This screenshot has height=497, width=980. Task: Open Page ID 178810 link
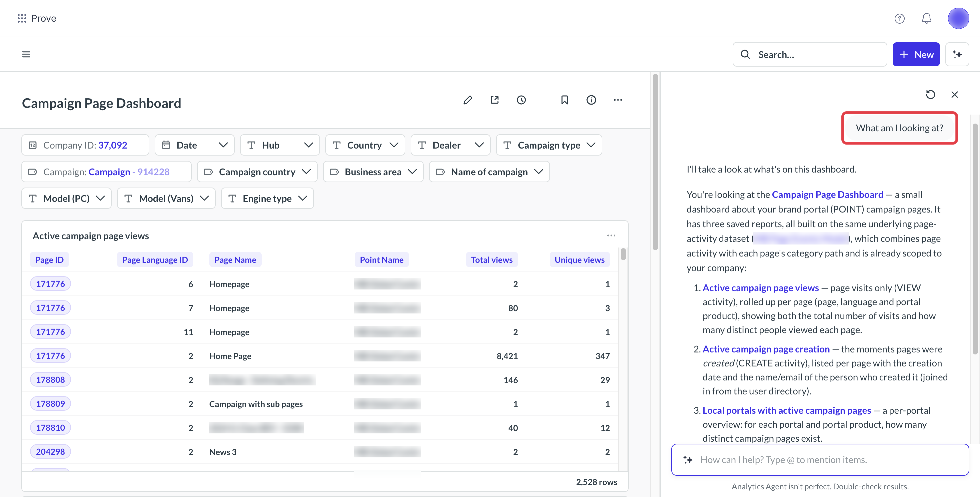pos(51,427)
